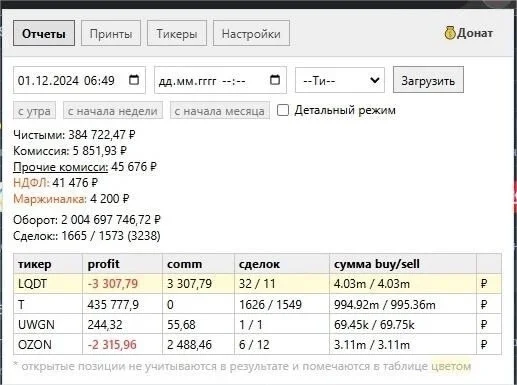Click the comm column header

click(198, 264)
